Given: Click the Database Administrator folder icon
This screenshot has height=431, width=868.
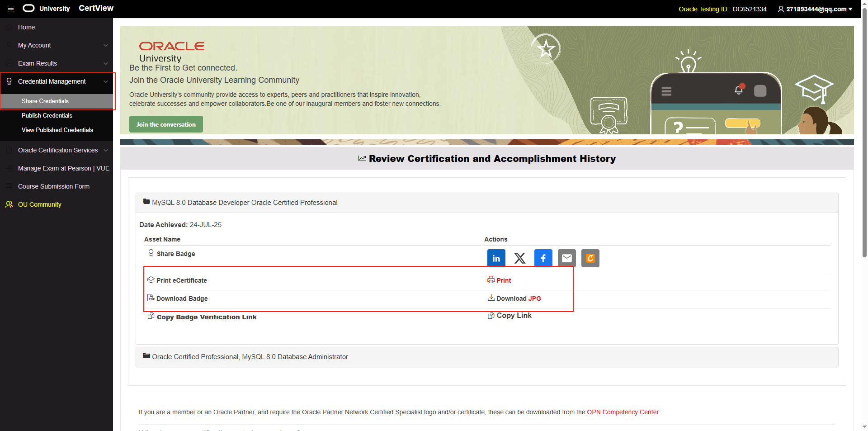Looking at the screenshot, I should (x=146, y=356).
